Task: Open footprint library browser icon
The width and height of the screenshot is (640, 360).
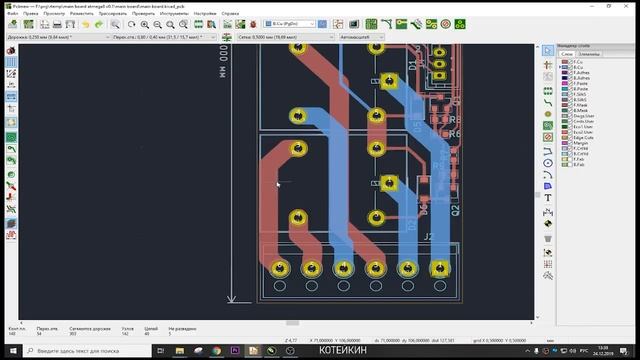Action: [211, 24]
